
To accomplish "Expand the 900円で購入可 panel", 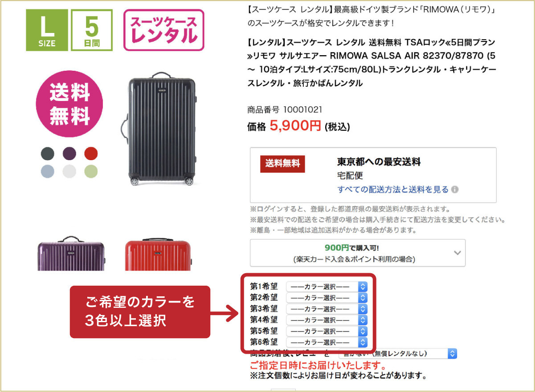I will [358, 253].
